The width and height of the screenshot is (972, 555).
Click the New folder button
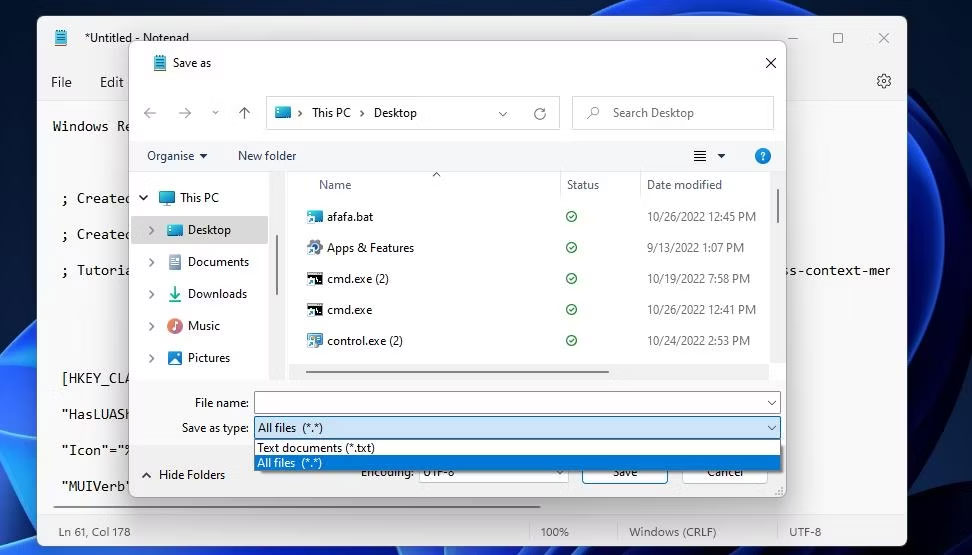click(267, 156)
